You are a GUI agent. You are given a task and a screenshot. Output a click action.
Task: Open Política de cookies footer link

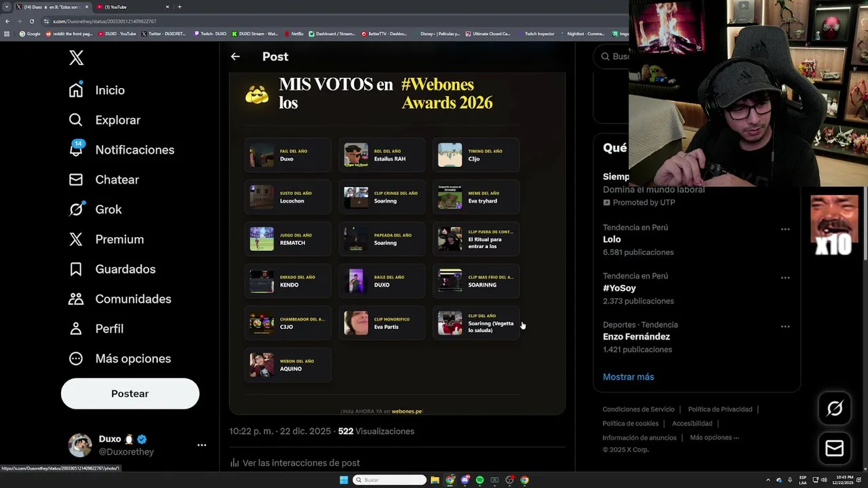[631, 424]
